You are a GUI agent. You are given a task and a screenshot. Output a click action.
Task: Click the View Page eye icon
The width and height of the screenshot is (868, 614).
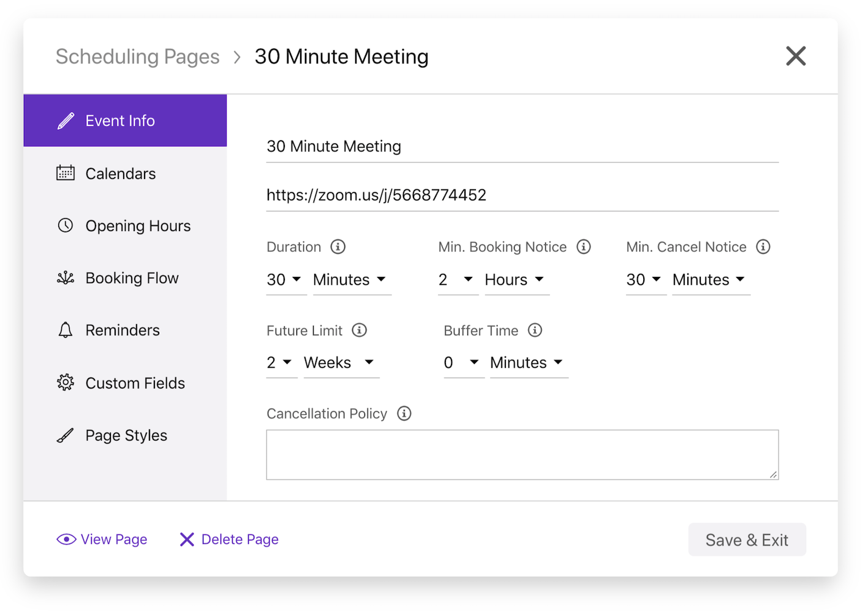pyautogui.click(x=66, y=539)
